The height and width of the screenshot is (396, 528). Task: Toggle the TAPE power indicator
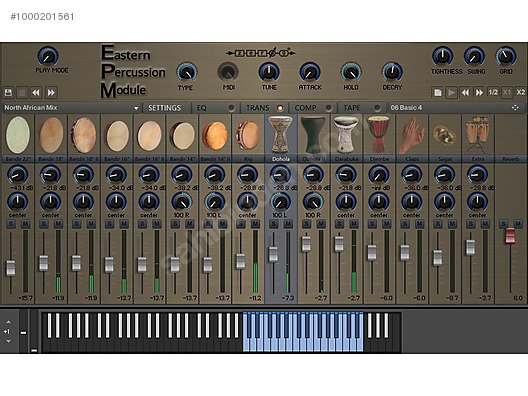377,108
